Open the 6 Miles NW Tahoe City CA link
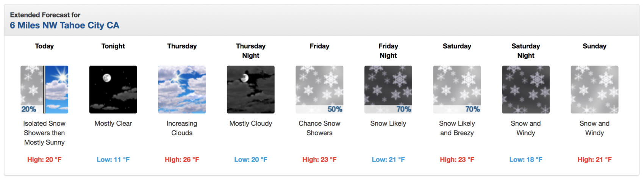The image size is (644, 178). coord(64,25)
